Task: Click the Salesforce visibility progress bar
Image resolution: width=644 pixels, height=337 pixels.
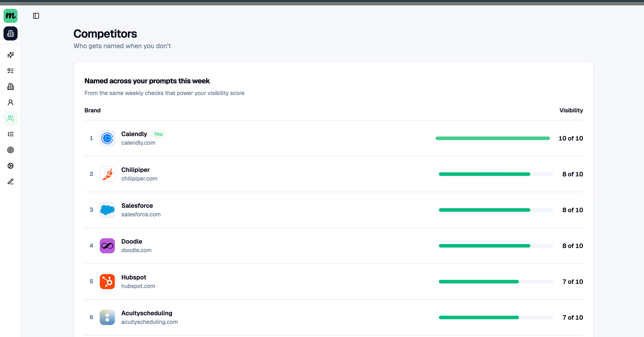Action: tap(496, 210)
